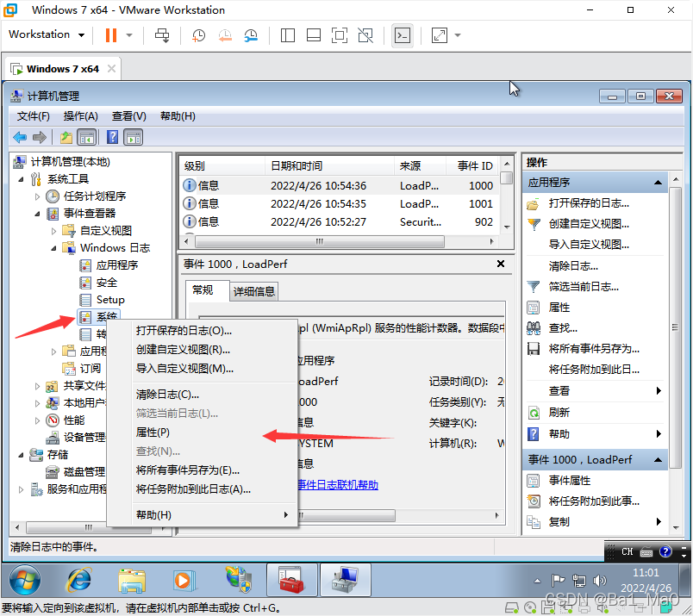Choose 清除日志(C)... from the context menu
The image size is (693, 616).
[x=167, y=395]
